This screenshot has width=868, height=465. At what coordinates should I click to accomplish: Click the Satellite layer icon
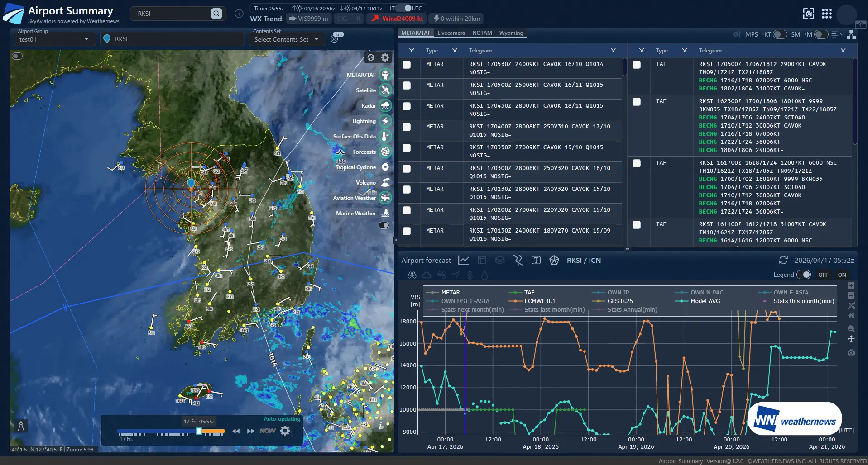pyautogui.click(x=385, y=90)
